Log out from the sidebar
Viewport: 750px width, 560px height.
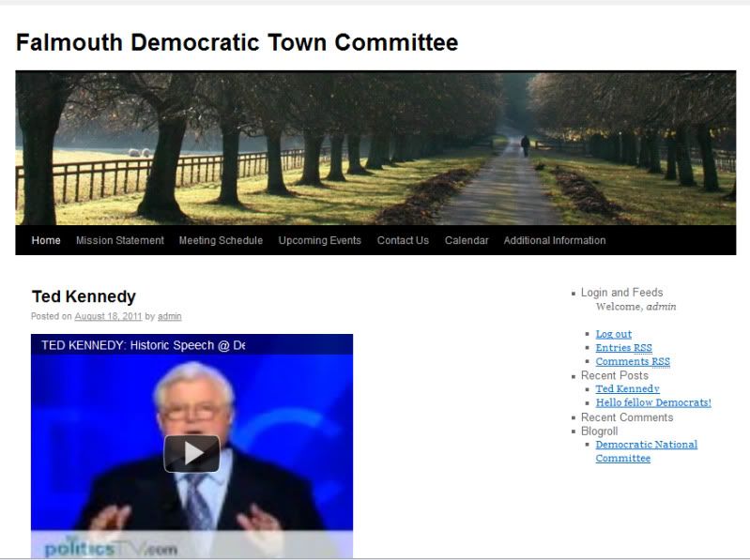pyautogui.click(x=613, y=334)
